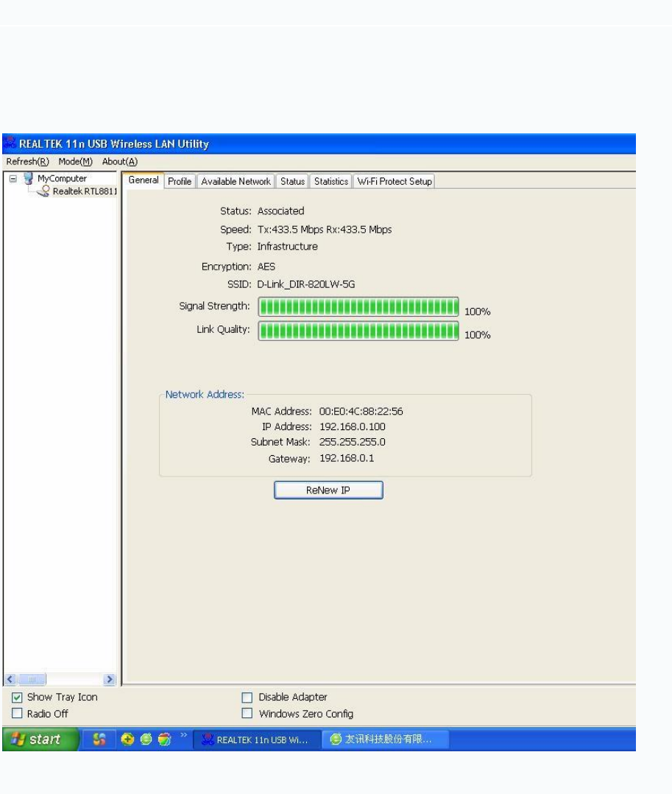Enable the Radio Off checkbox
Screen dimensions: 672x794
pyautogui.click(x=17, y=714)
